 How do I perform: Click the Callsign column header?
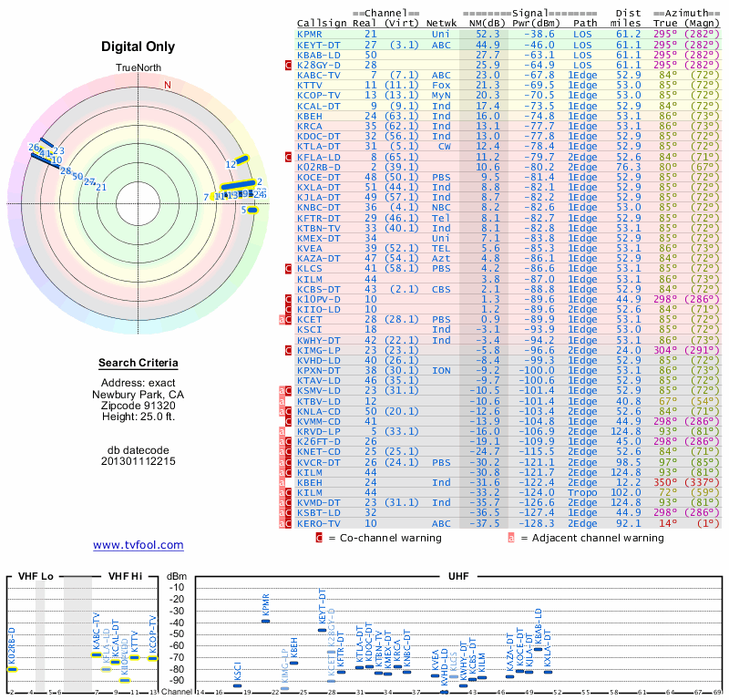coord(322,23)
